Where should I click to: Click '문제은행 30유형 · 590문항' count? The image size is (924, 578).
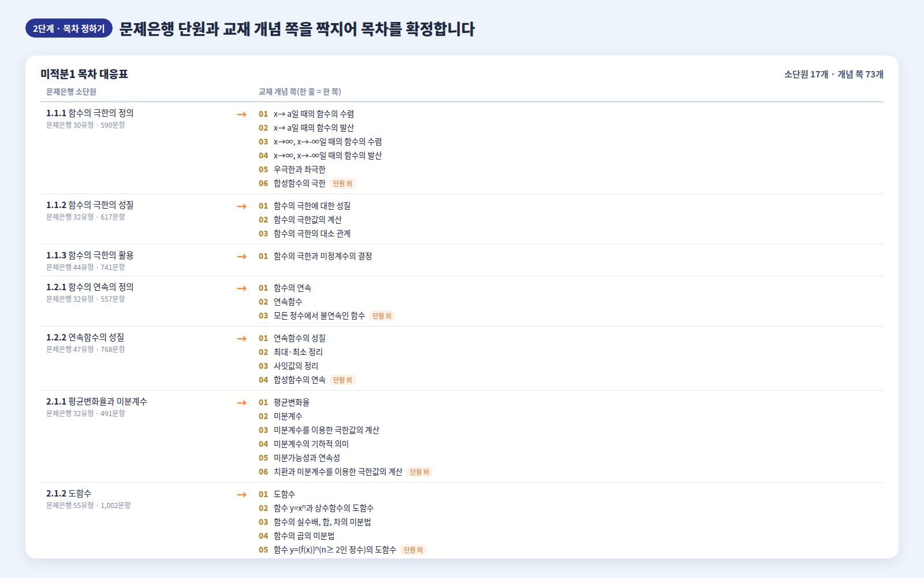click(85, 125)
